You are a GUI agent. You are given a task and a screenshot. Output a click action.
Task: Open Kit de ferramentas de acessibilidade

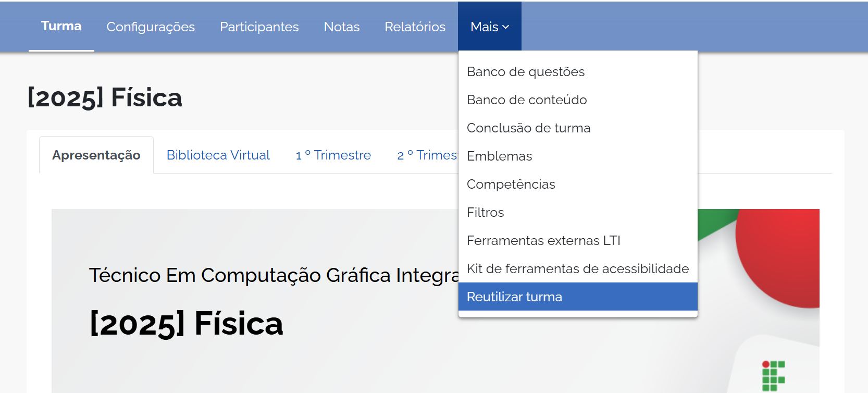tap(577, 268)
